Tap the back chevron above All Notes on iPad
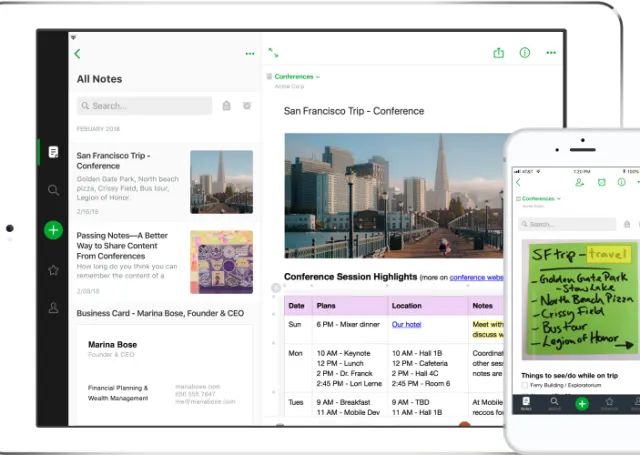Viewport: 640px width, 455px height. pyautogui.click(x=78, y=54)
